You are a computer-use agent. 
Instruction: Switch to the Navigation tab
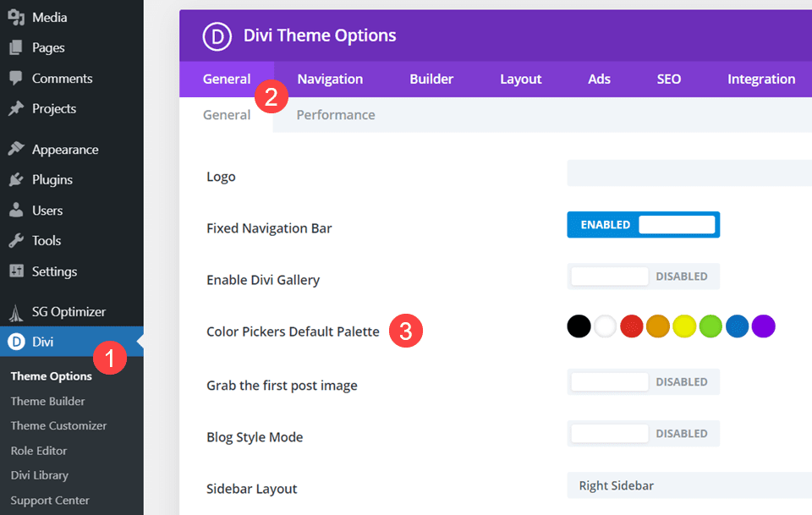330,79
